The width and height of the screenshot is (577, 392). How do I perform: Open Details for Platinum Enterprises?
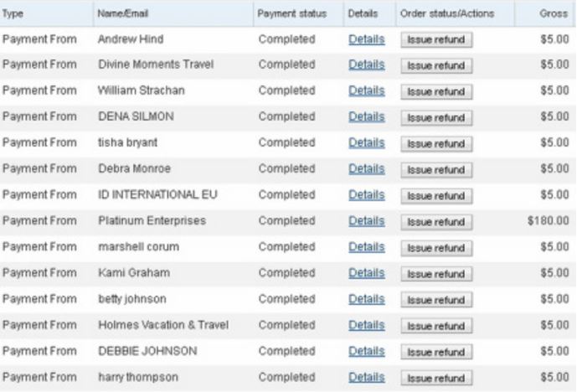pyautogui.click(x=367, y=221)
